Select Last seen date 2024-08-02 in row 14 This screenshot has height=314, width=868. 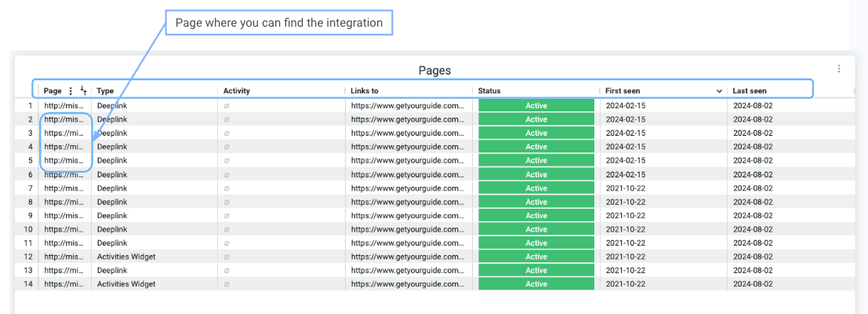click(753, 284)
